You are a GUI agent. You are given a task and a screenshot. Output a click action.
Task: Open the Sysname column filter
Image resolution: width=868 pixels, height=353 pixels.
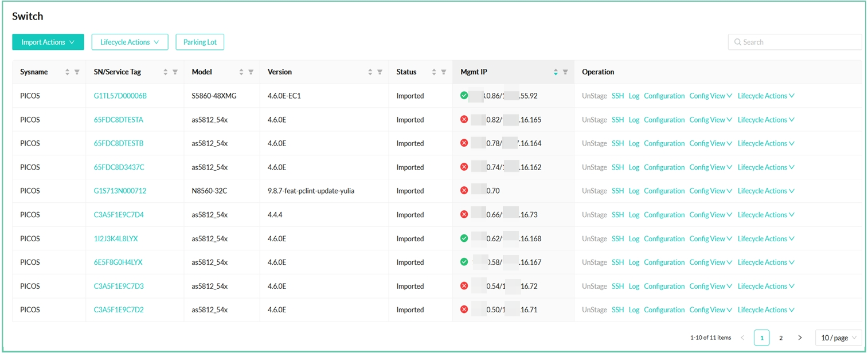pos(77,72)
